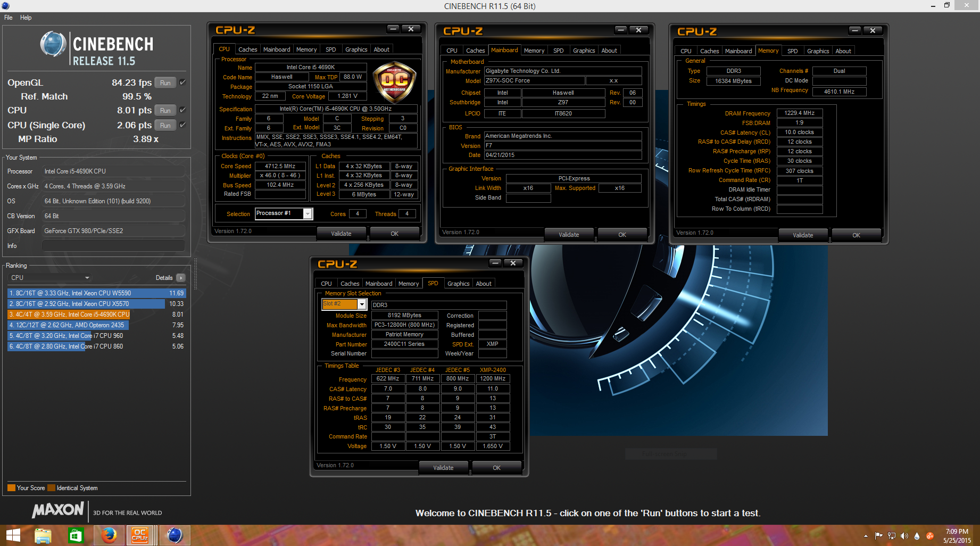This screenshot has height=546, width=980.
Task: Switch to Caches tab in CPU window
Action: (x=247, y=49)
